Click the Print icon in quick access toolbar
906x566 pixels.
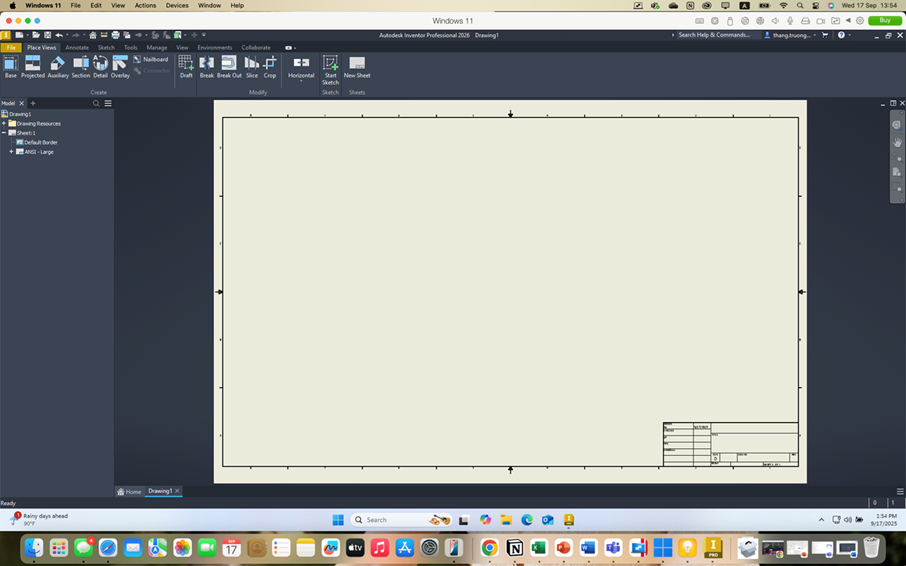coord(116,35)
